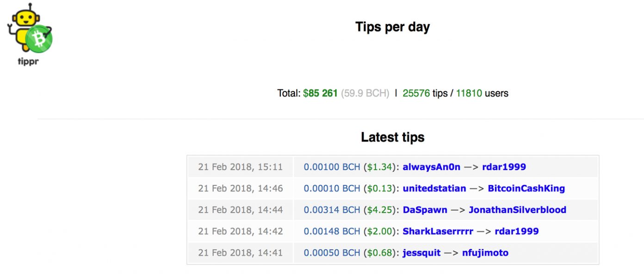Click rdar1999 in the alwaysAn0n tip row
Image resolution: width=644 pixels, height=277 pixels.
click(504, 167)
